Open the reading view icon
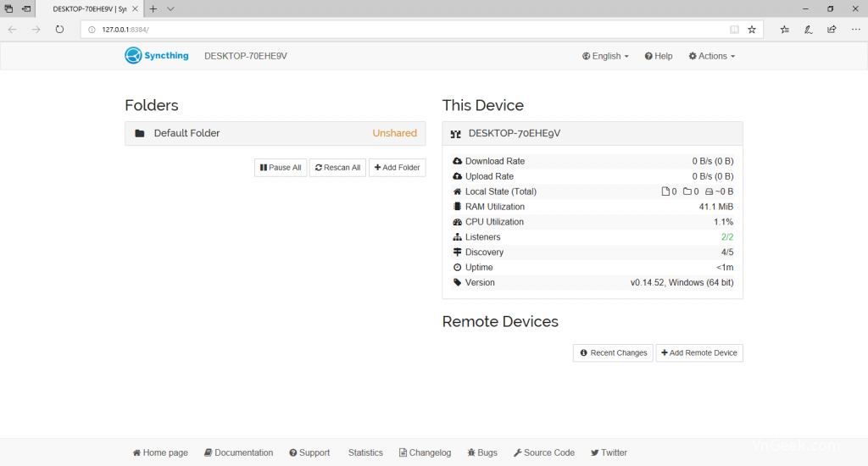The height and width of the screenshot is (466, 868). pyautogui.click(x=734, y=30)
